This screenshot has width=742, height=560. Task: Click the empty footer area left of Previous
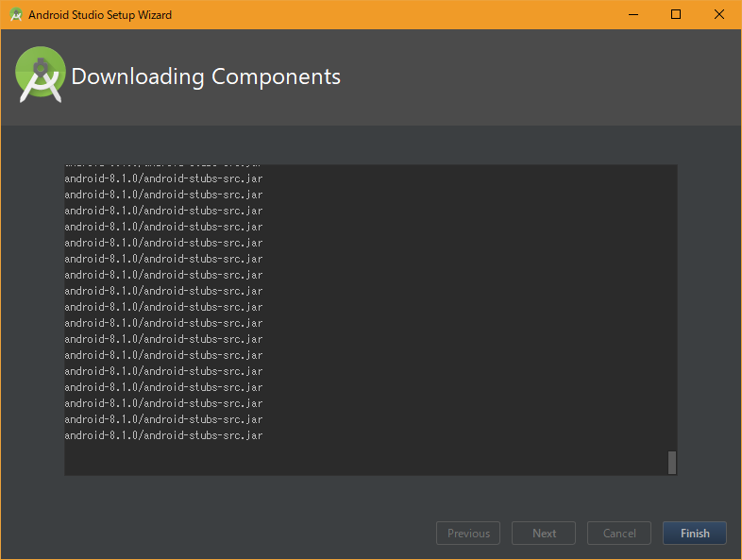click(x=217, y=534)
